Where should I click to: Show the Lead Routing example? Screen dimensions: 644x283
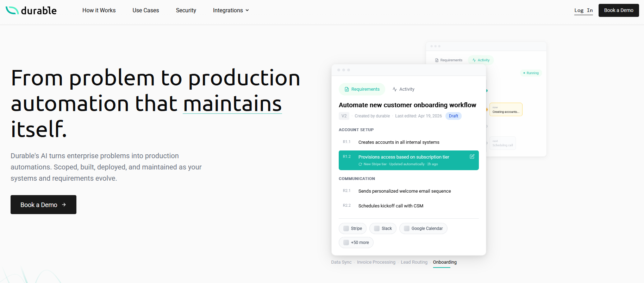tap(414, 262)
